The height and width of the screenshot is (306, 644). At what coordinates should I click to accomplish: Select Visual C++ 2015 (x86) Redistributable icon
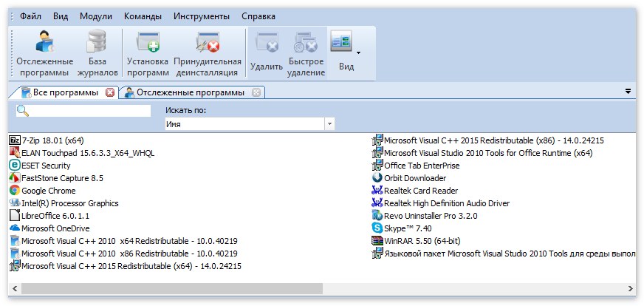[377, 140]
